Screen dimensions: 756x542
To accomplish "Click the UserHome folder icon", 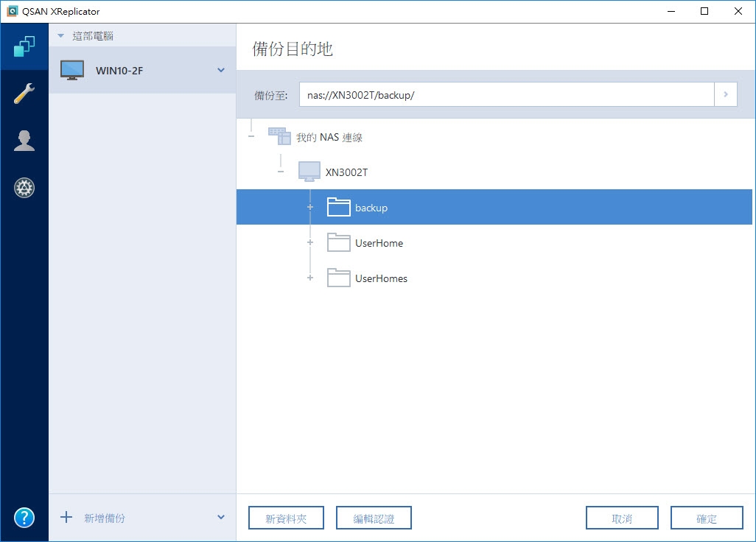I will (338, 242).
